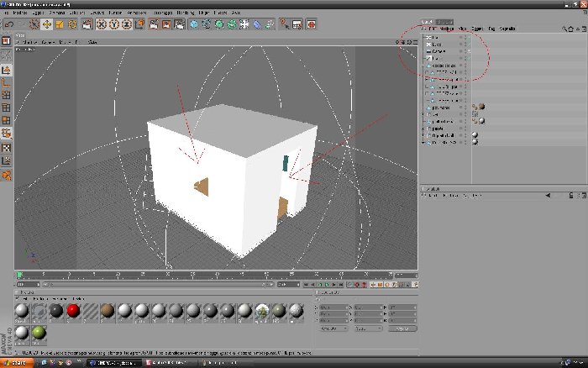The width and height of the screenshot is (588, 368).
Task: Click the coordinate system cube icon
Action: pos(139,24)
